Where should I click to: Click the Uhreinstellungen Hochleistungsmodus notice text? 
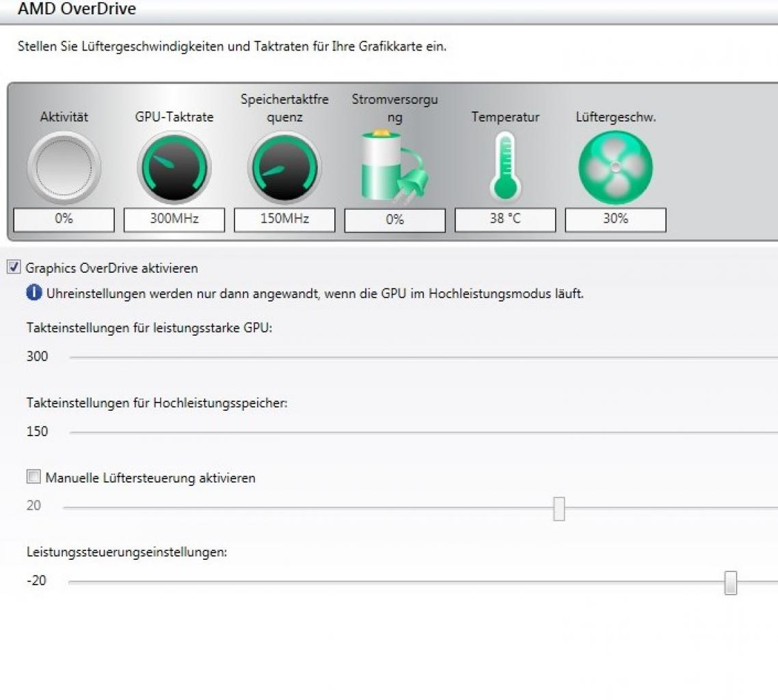(315, 294)
